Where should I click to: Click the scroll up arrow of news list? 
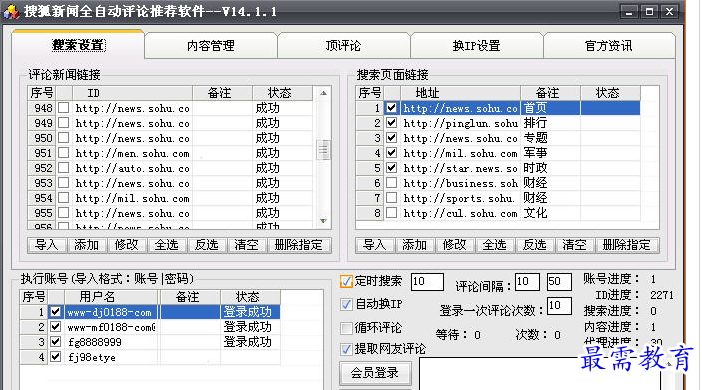pyautogui.click(x=323, y=93)
